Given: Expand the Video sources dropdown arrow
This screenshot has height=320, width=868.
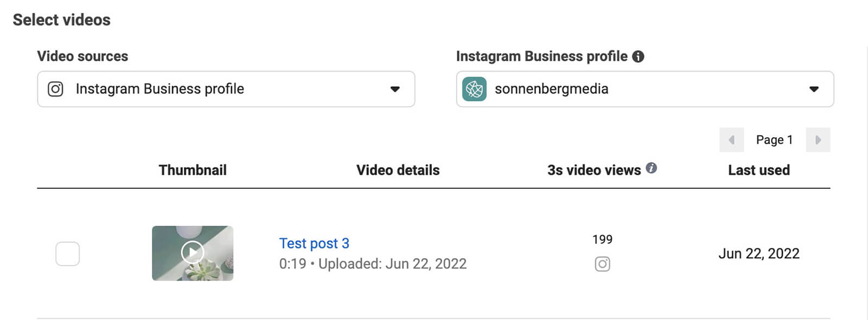Looking at the screenshot, I should click(x=395, y=89).
